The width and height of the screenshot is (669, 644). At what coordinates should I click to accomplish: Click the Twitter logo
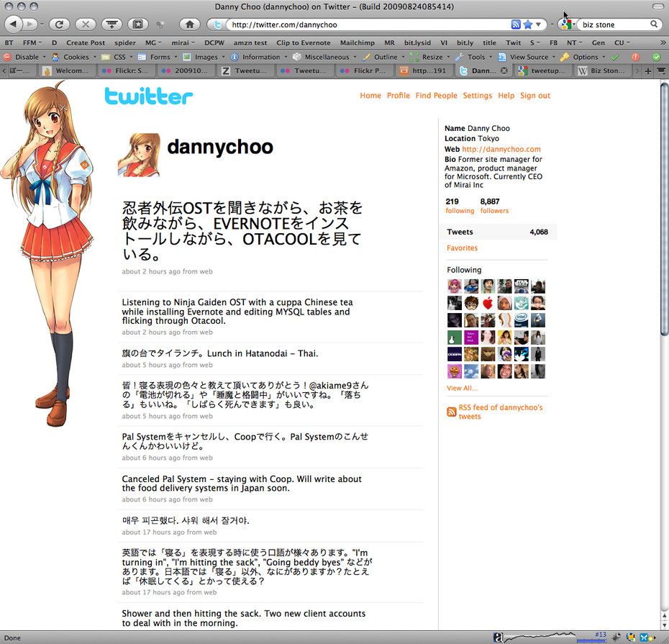[x=148, y=96]
